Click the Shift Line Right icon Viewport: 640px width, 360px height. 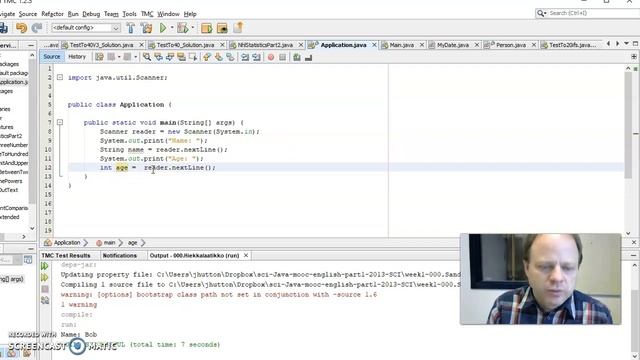256,57
